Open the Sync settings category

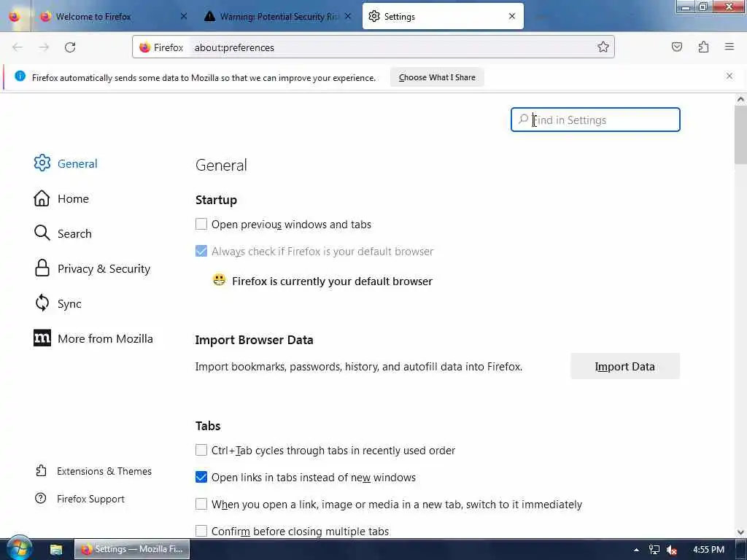tap(58, 303)
